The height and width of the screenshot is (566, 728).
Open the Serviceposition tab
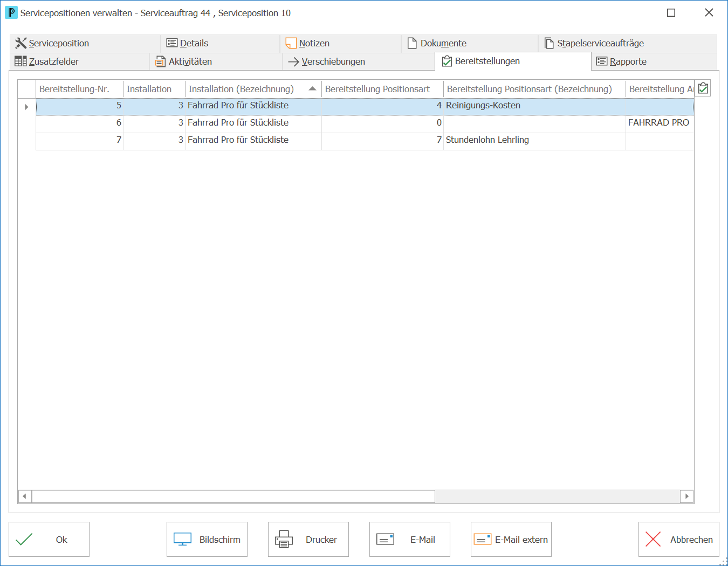[x=85, y=44]
